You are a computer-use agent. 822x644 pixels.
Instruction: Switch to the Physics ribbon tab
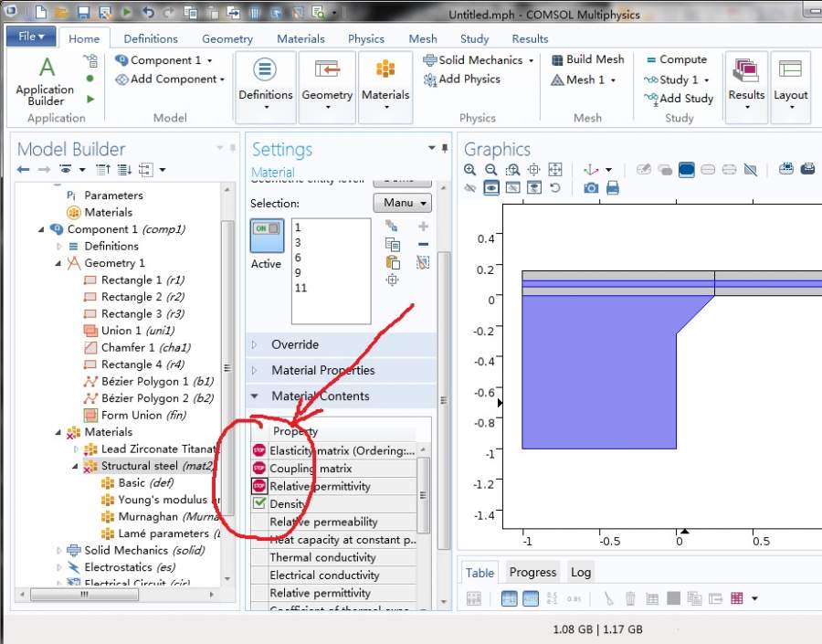[x=366, y=38]
